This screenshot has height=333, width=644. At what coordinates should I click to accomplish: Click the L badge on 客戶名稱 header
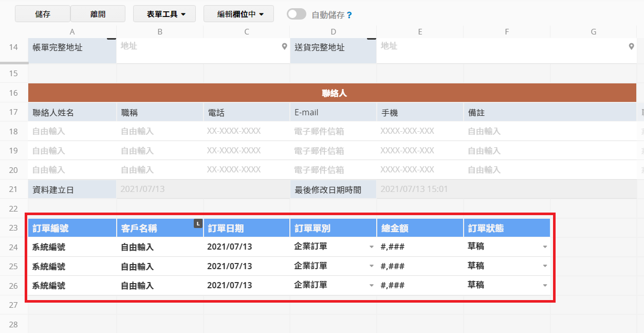[x=197, y=223]
